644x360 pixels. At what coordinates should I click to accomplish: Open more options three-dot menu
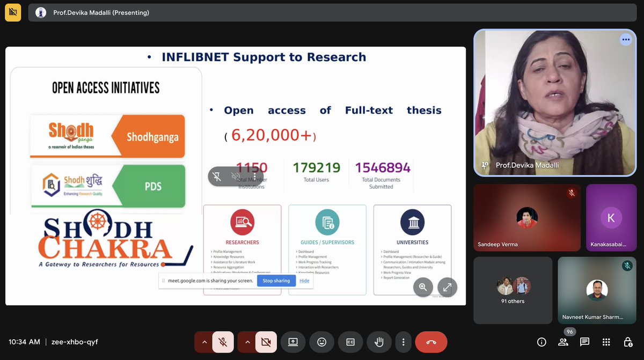[403, 342]
